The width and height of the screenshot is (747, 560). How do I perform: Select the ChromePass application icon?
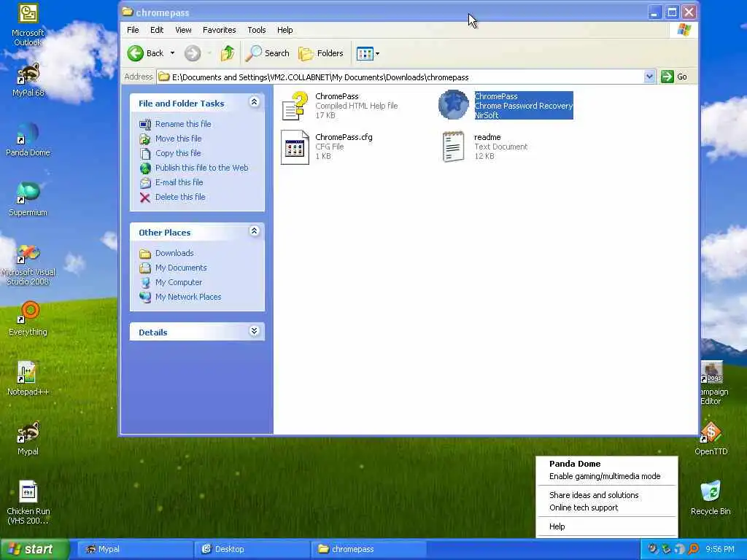454,105
